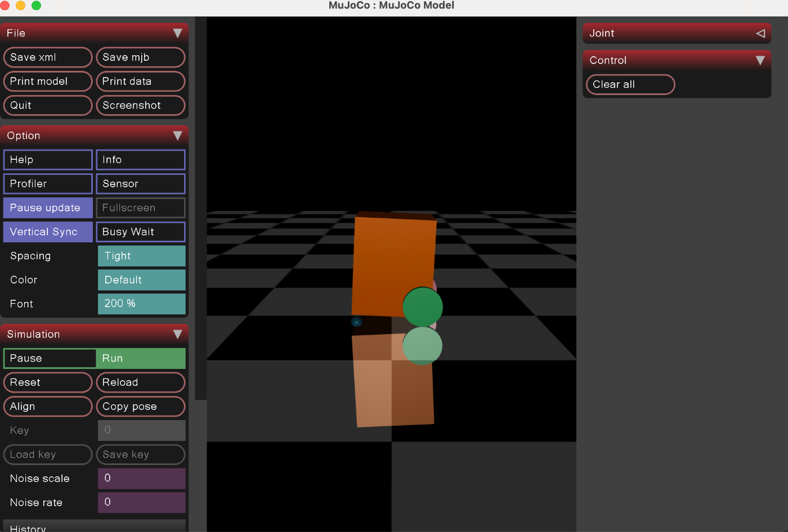This screenshot has width=788, height=532.
Task: Click Copy pose button
Action: pyautogui.click(x=141, y=407)
